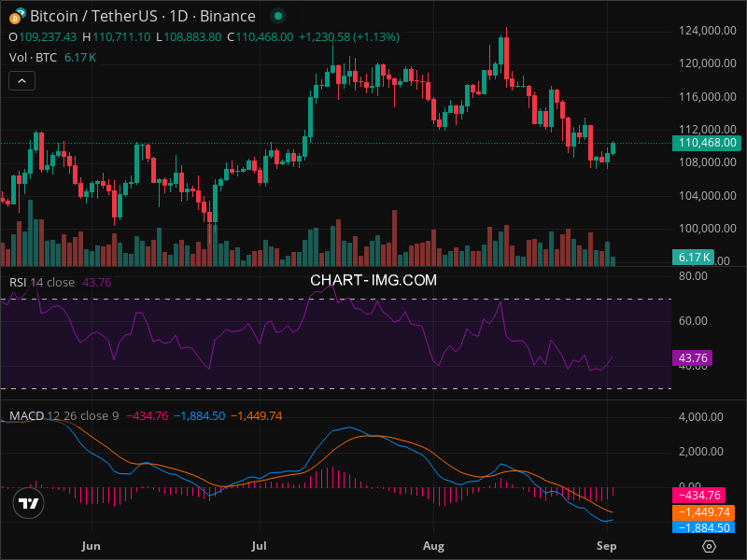
Task: Click the Aug label on time axis
Action: [x=432, y=544]
